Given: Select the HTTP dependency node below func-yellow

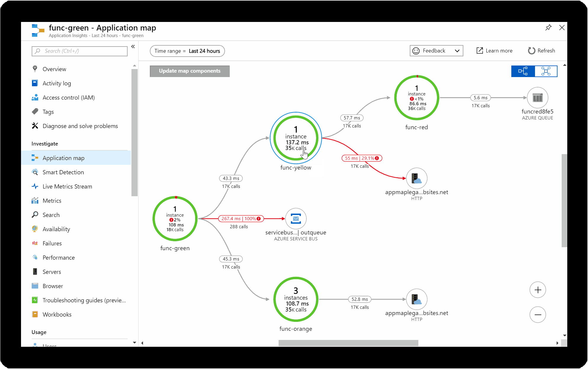Looking at the screenshot, I should pos(417,178).
